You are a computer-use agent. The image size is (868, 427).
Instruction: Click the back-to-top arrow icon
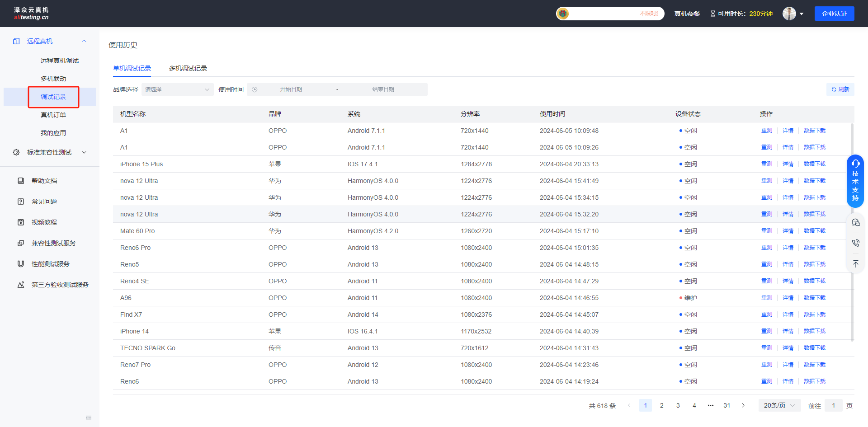pyautogui.click(x=855, y=264)
